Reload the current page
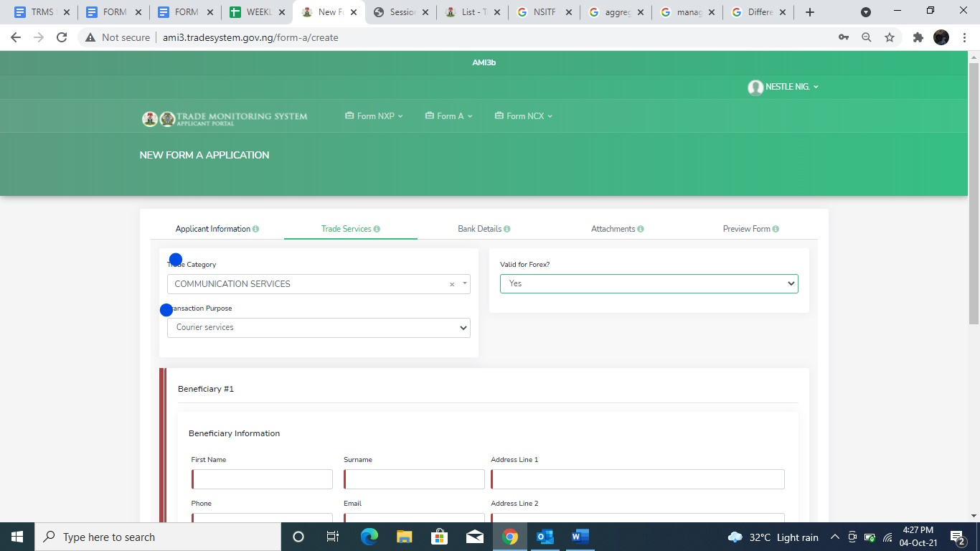The height and width of the screenshot is (551, 980). click(x=62, y=37)
